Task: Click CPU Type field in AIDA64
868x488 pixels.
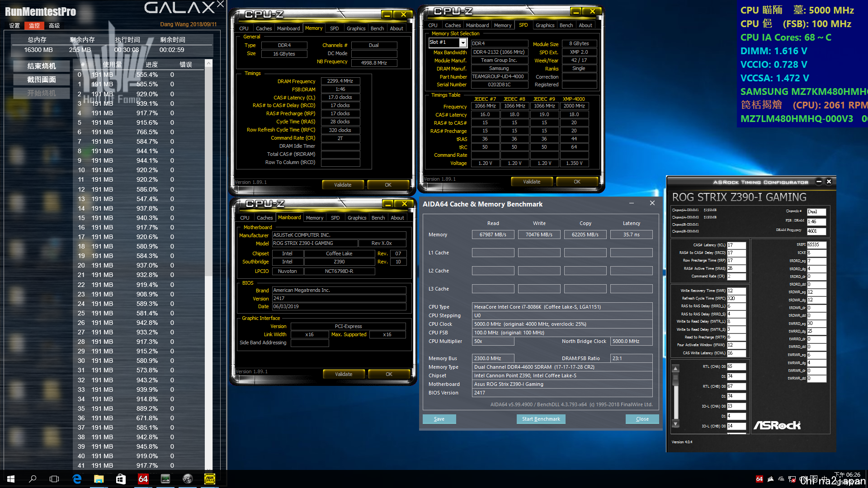Action: (x=562, y=307)
